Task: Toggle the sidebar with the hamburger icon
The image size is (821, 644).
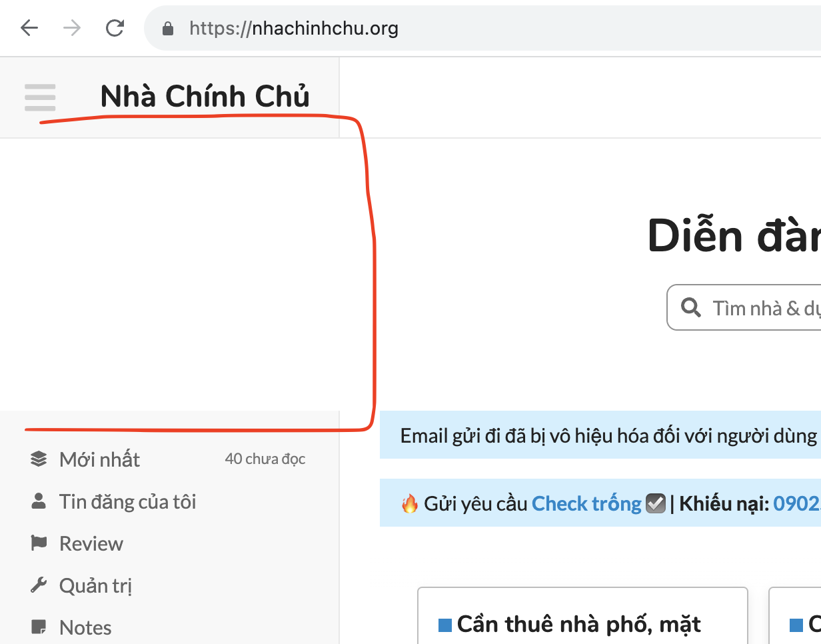Action: coord(40,97)
